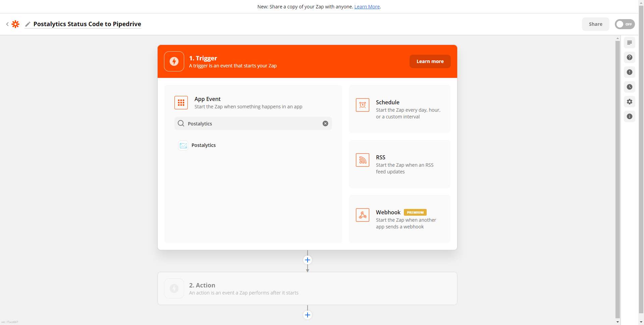Click the Share button
This screenshot has width=644, height=325.
(x=595, y=24)
